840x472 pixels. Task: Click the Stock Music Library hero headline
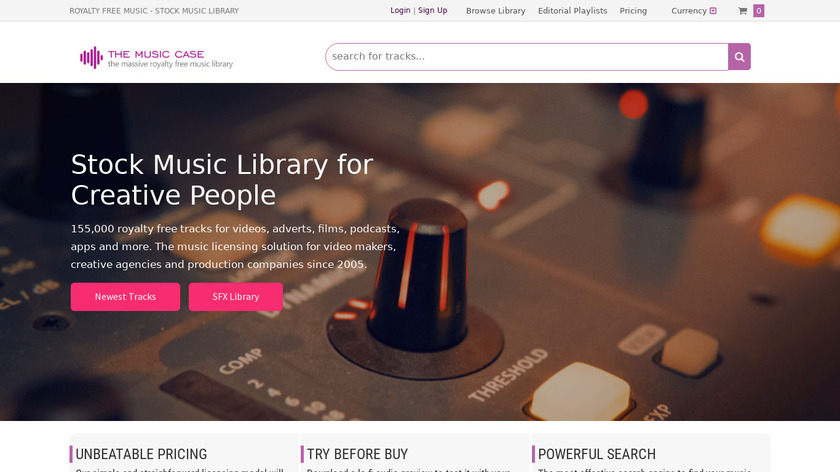point(222,179)
